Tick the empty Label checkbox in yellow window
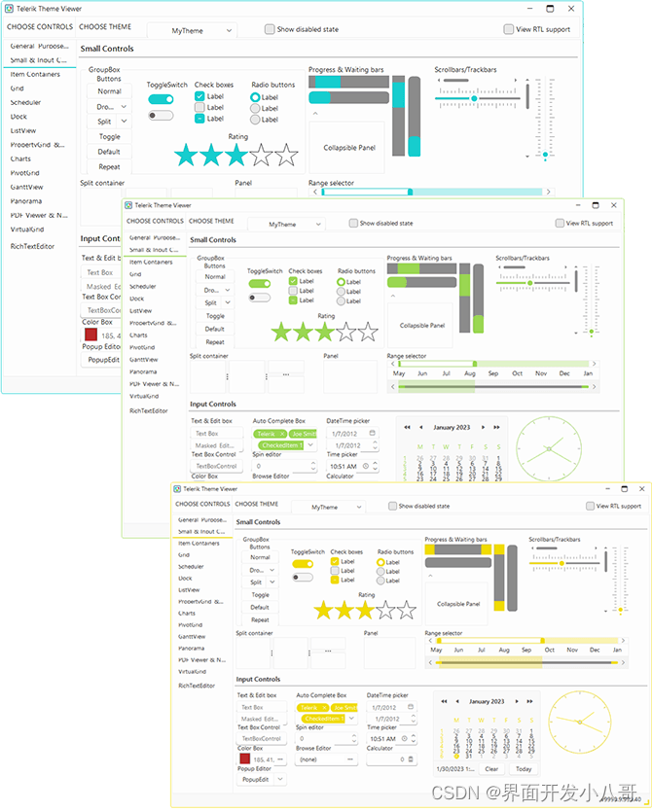 coord(335,571)
